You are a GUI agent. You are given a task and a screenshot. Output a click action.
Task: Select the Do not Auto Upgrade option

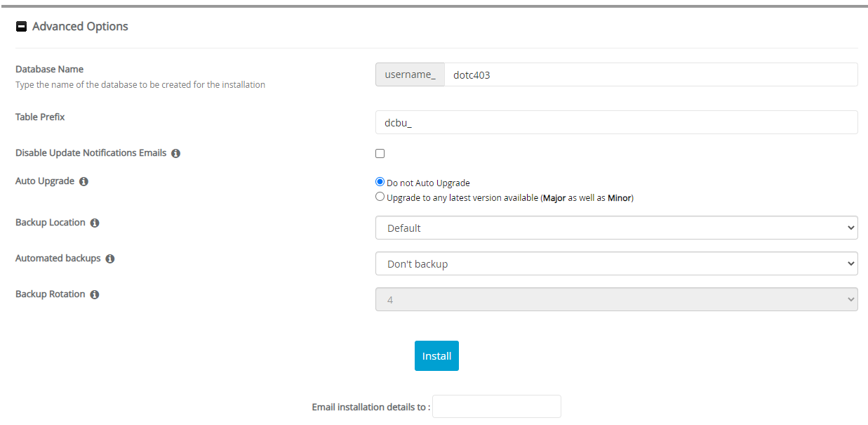tap(380, 181)
